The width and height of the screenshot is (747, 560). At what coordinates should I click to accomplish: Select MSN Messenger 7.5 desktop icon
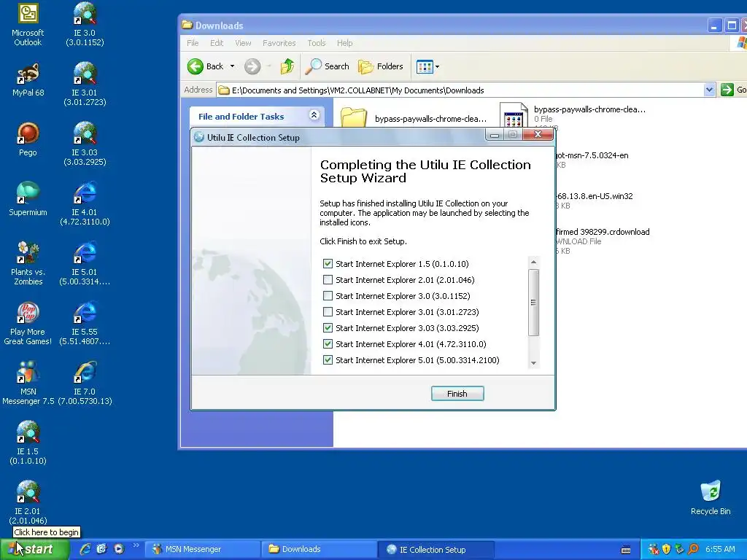pyautogui.click(x=28, y=384)
